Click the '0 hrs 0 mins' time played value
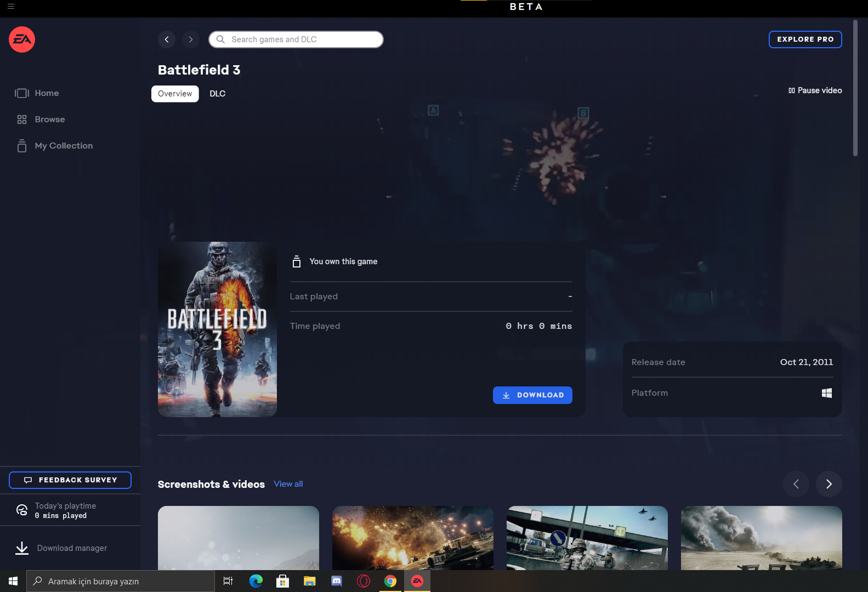 coord(539,326)
